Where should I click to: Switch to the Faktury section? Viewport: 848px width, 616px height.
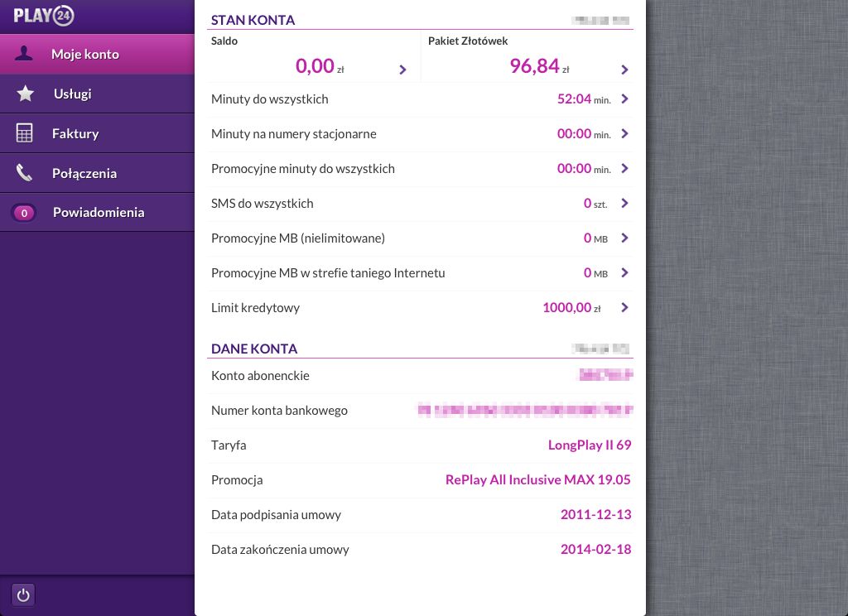pos(75,133)
